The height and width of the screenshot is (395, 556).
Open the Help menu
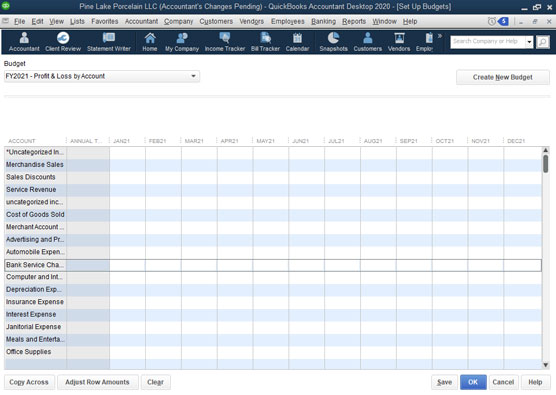tap(410, 22)
